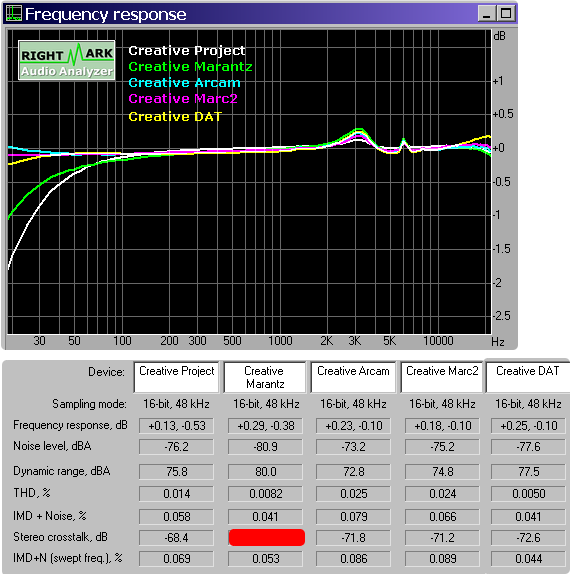Click THD value 0.014
The height and width of the screenshot is (574, 572).
click(x=176, y=494)
